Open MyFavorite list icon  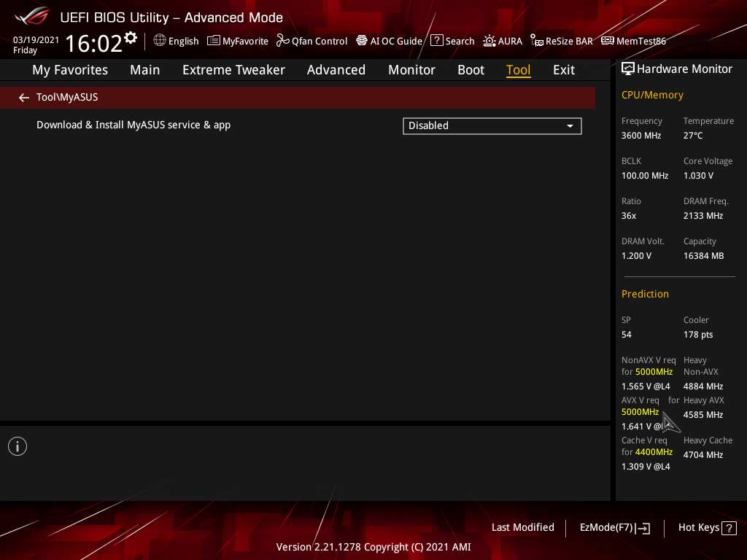[x=214, y=41]
